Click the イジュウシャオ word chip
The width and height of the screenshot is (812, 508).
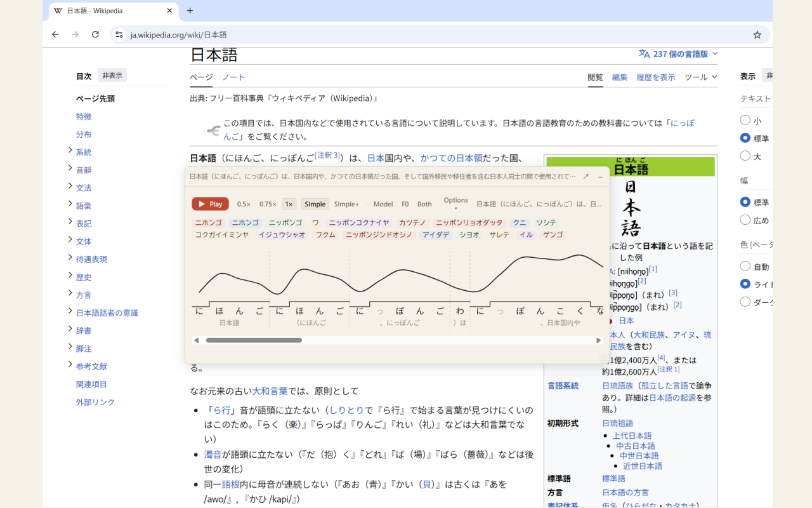click(x=282, y=235)
